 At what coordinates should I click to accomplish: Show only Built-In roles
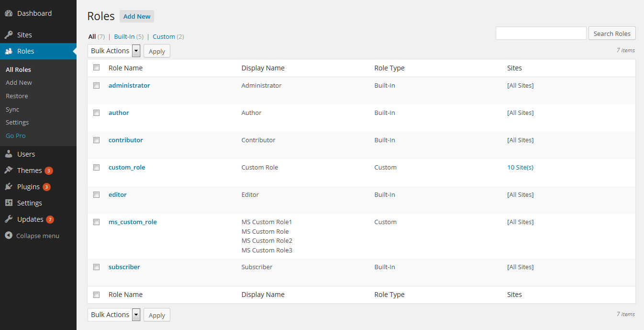point(125,36)
